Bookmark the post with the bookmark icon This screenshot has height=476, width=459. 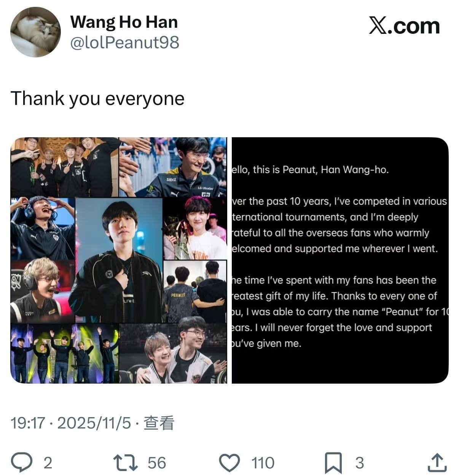click(x=334, y=463)
